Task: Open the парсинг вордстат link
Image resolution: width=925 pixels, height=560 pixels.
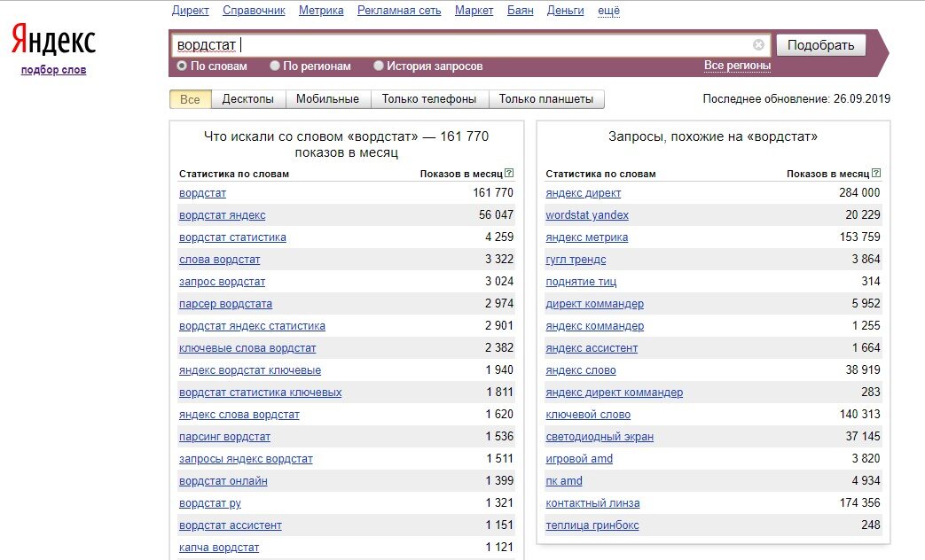Action: [224, 437]
